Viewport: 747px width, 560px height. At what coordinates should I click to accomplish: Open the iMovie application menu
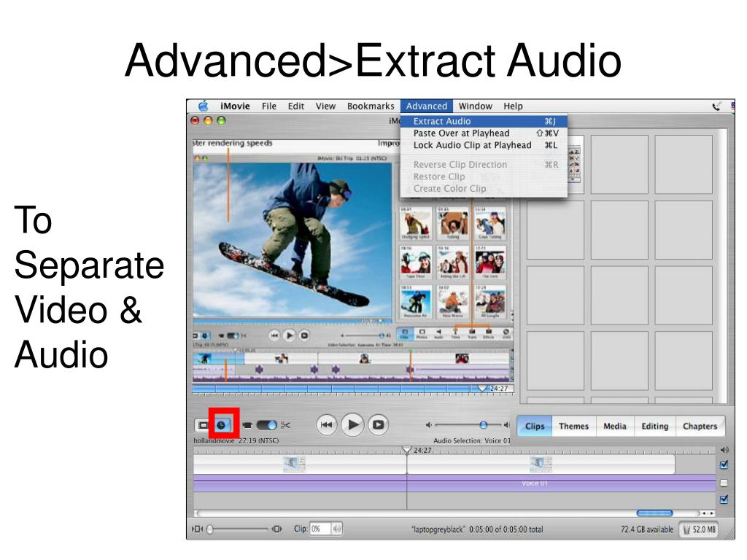click(x=235, y=106)
